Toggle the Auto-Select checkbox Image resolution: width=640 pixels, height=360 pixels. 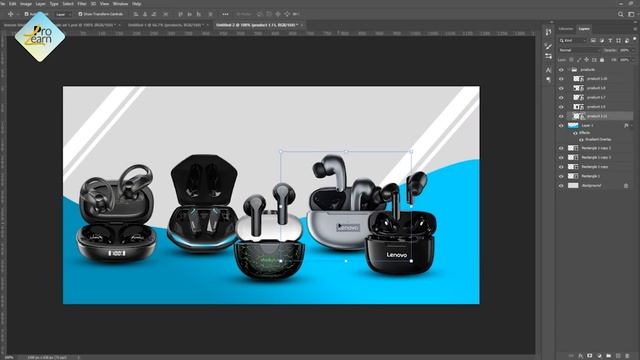26,14
